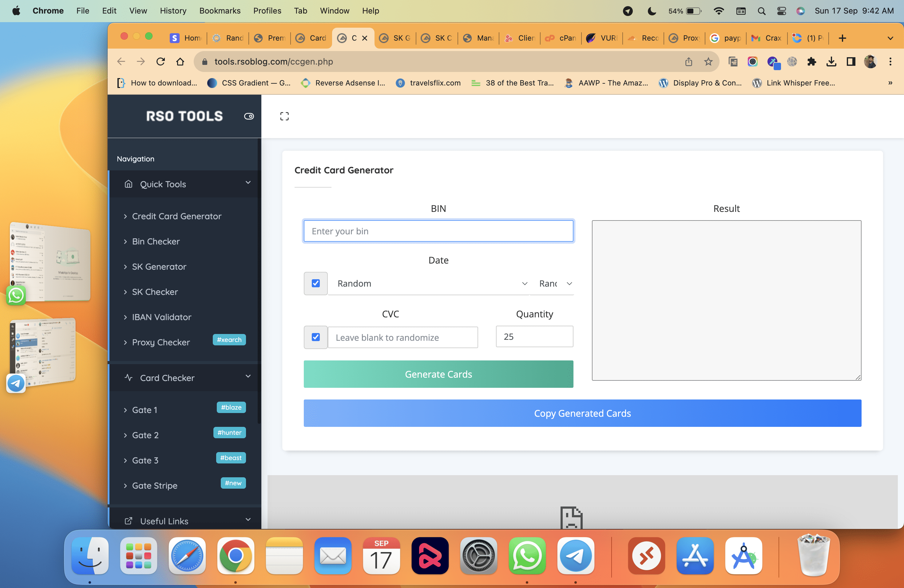
Task: Click the Chrome reload page icon
Action: click(x=161, y=62)
